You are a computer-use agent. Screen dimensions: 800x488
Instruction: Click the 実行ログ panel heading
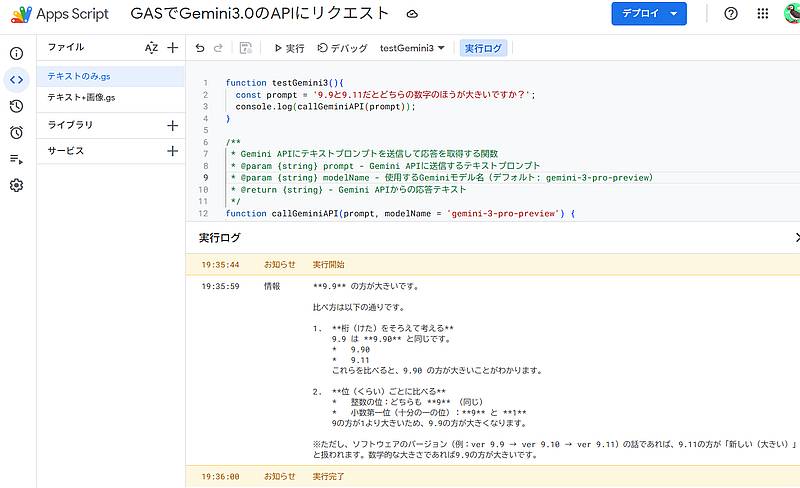219,237
